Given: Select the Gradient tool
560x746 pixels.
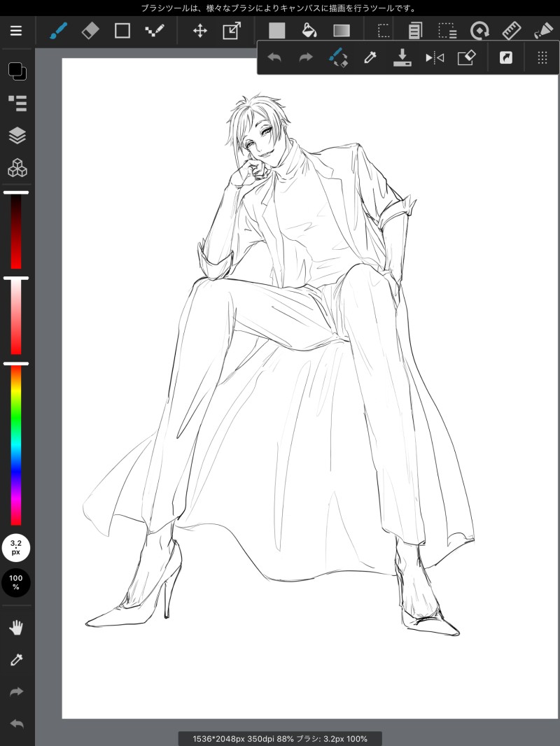Looking at the screenshot, I should click(342, 31).
